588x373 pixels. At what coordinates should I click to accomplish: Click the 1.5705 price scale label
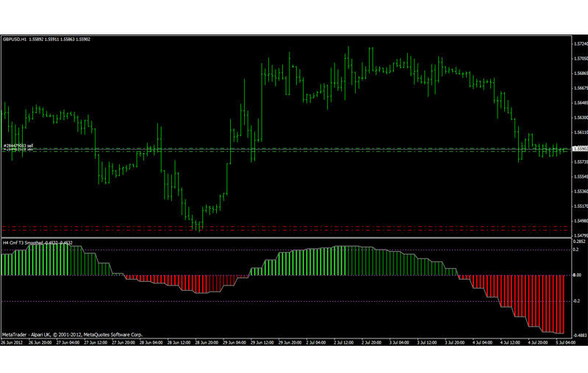click(581, 59)
